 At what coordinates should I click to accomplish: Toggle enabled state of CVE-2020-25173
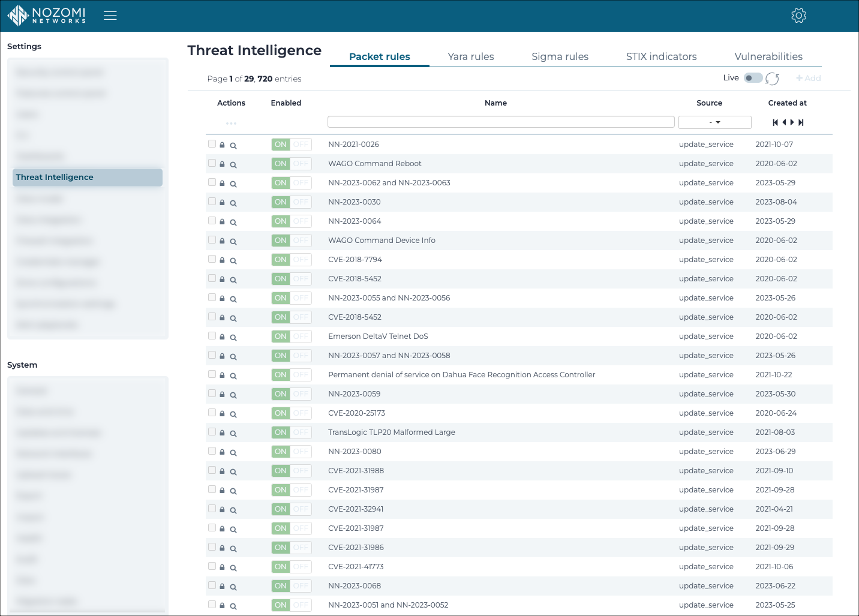click(292, 413)
